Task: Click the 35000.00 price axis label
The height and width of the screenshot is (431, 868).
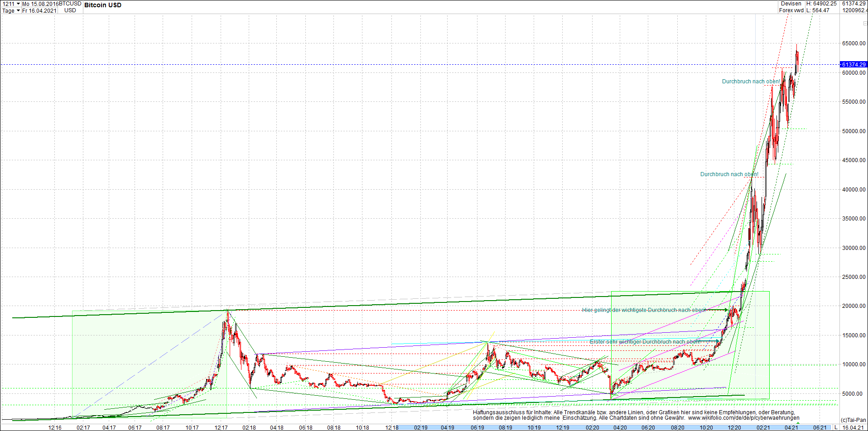Action: pos(854,219)
